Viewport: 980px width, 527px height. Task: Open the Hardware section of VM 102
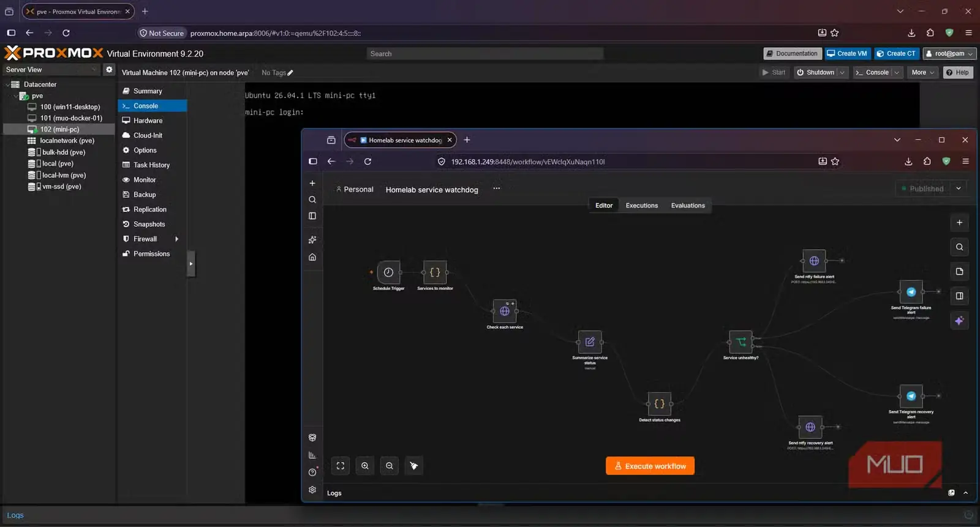[x=153, y=121]
